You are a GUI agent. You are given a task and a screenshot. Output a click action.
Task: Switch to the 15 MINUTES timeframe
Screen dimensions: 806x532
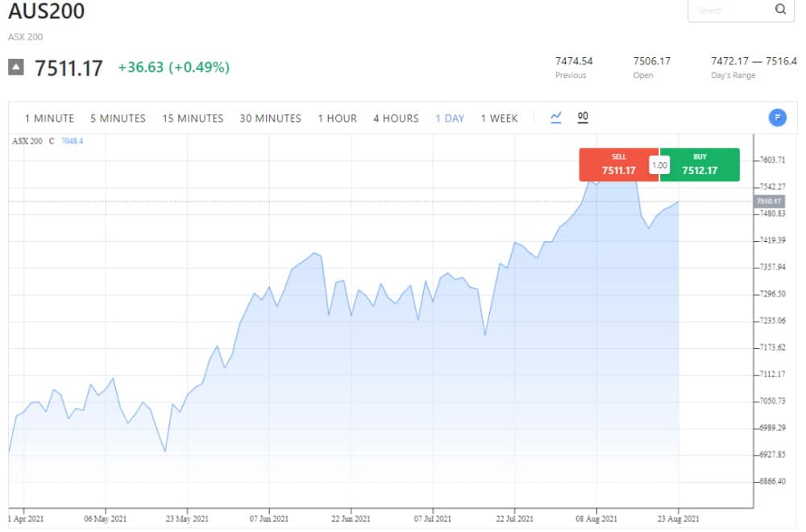pyautogui.click(x=193, y=118)
